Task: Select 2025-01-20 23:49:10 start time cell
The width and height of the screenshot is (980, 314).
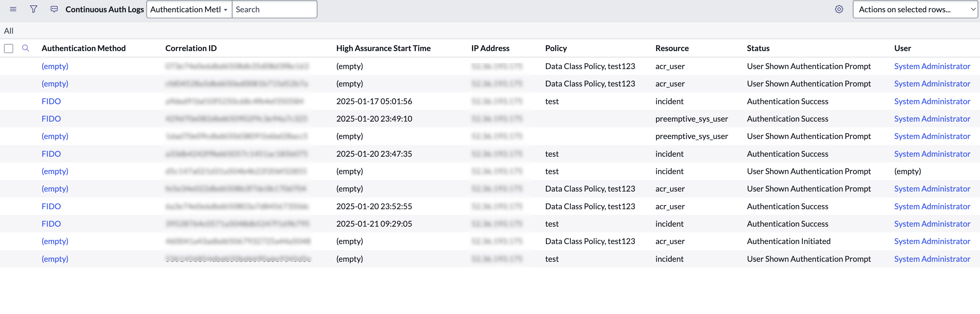Action: 374,119
